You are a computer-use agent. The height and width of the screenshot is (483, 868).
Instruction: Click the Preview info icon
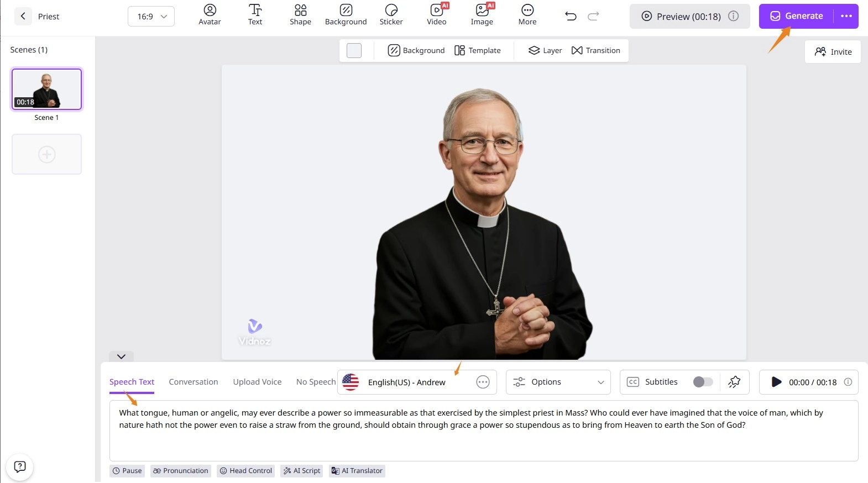click(733, 16)
